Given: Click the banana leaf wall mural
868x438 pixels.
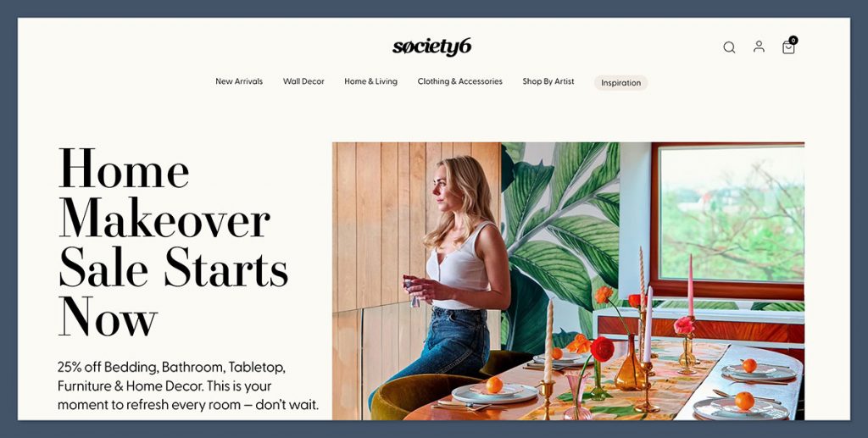Looking at the screenshot, I should pyautogui.click(x=560, y=232).
